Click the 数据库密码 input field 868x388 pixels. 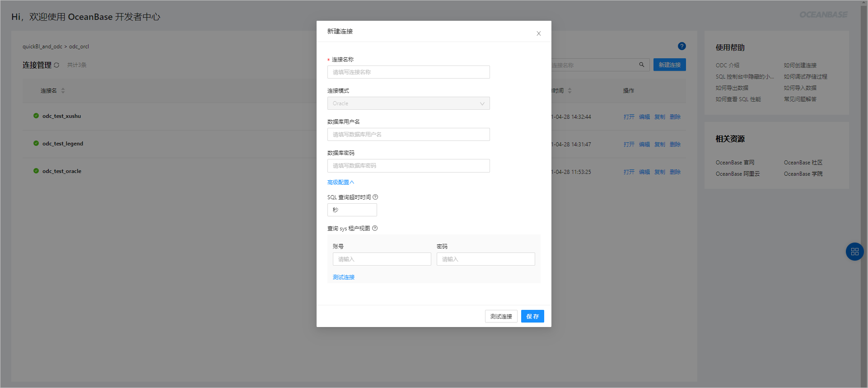[408, 166]
